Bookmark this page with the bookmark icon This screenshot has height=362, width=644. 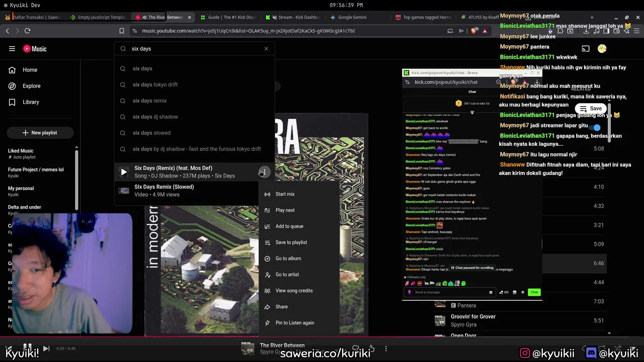121,31
